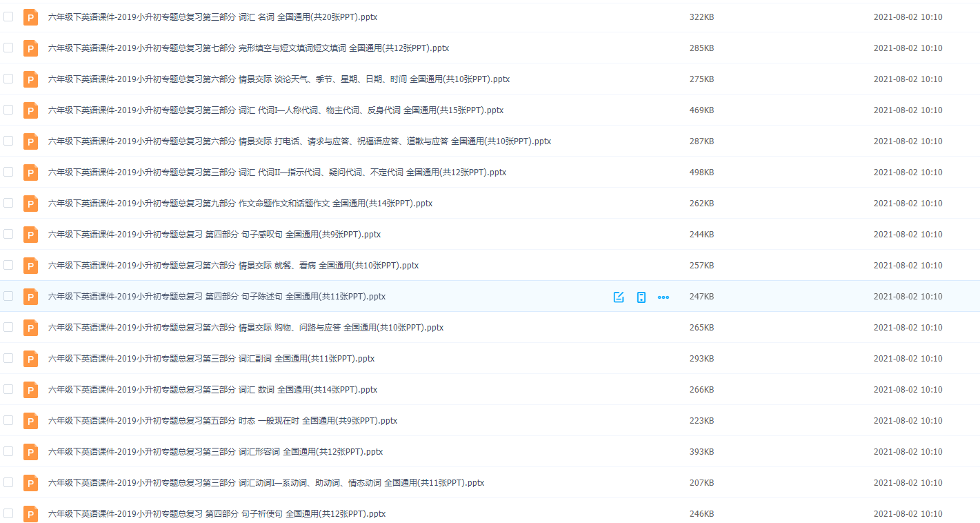Open the 词汇副词 file name
This screenshot has width=980, height=523.
coord(211,359)
